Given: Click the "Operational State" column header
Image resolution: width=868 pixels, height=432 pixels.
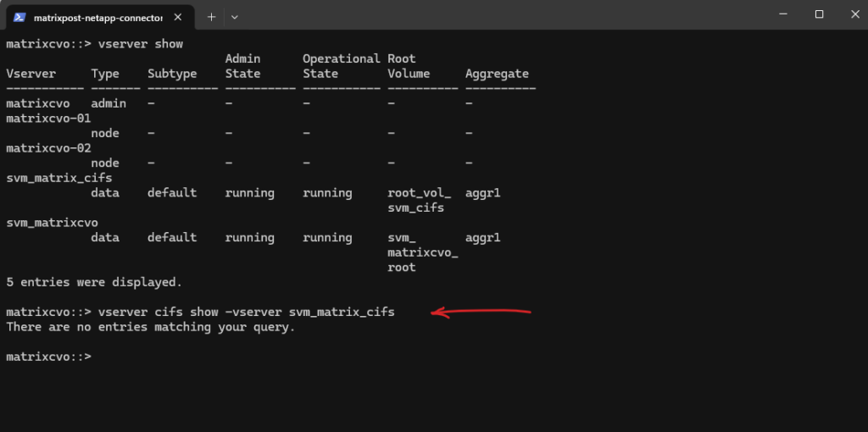Looking at the screenshot, I should click(x=342, y=66).
